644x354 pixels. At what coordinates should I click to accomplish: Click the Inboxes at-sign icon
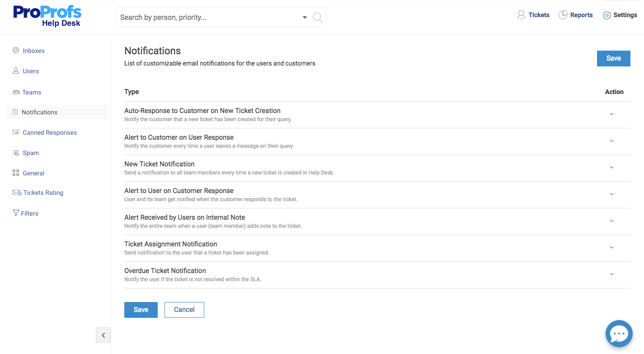click(16, 51)
